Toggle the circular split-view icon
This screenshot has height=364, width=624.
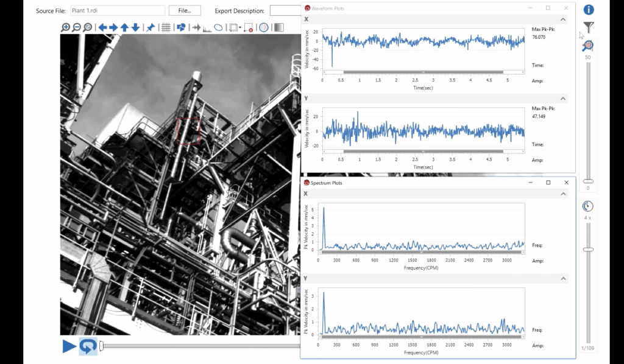(264, 27)
